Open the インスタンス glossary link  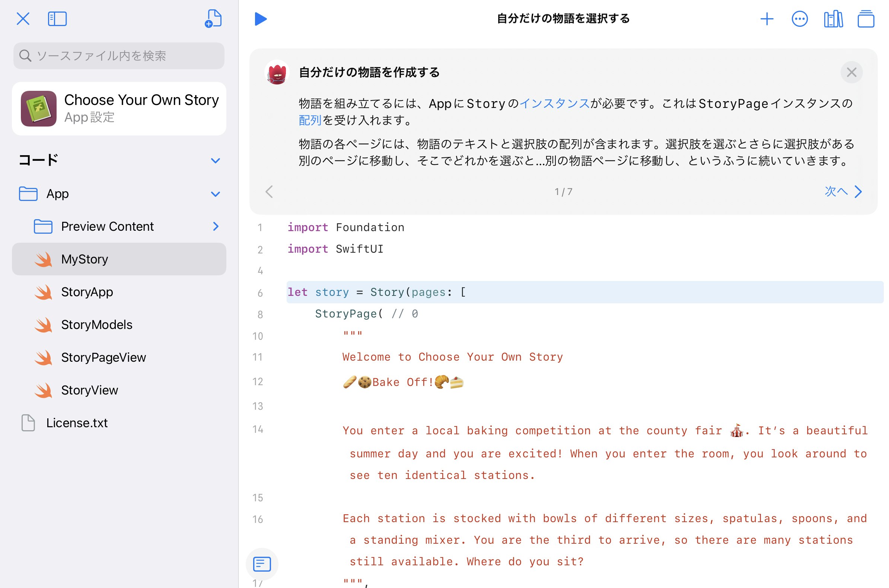554,103
